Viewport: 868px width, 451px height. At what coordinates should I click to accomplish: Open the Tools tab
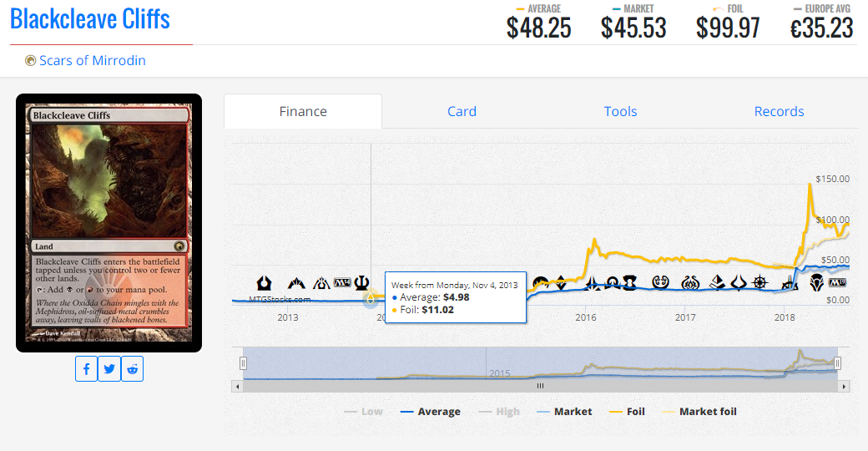click(620, 111)
